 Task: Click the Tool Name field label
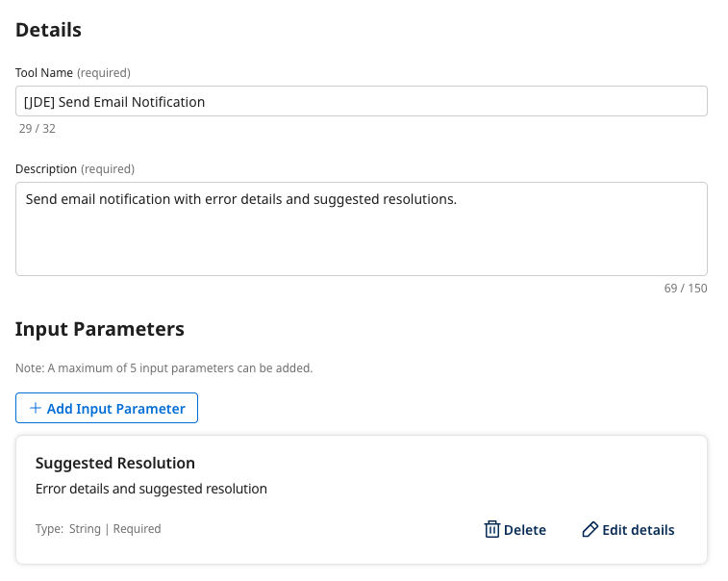(44, 72)
